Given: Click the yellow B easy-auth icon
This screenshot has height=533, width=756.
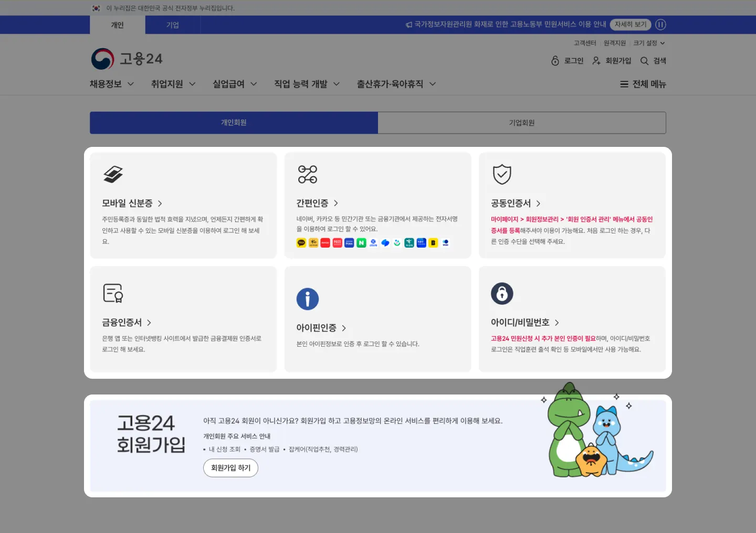Looking at the screenshot, I should [433, 243].
